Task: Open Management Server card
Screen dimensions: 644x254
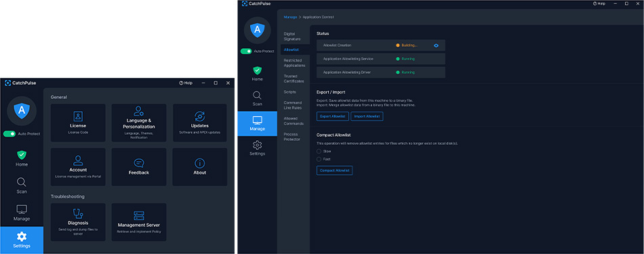Action: pyautogui.click(x=139, y=222)
